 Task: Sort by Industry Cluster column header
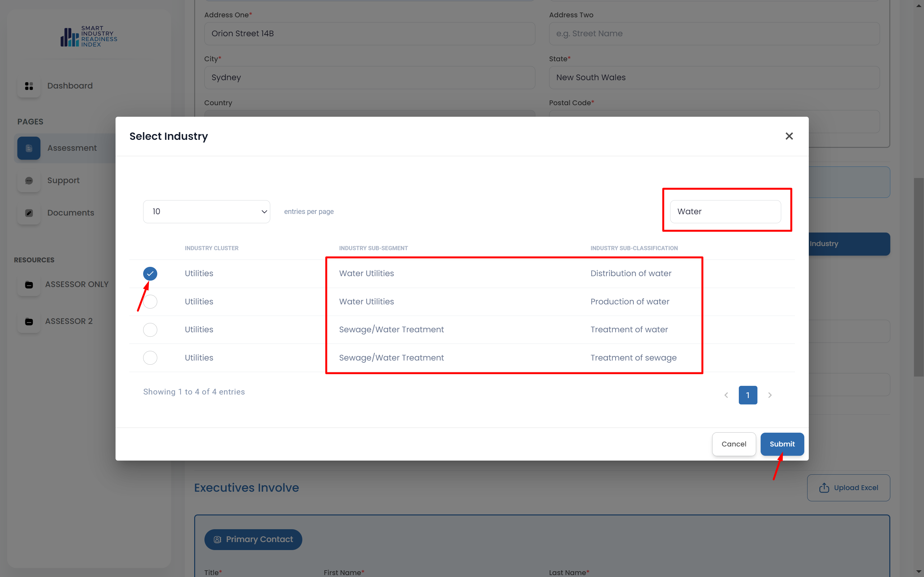tap(212, 248)
